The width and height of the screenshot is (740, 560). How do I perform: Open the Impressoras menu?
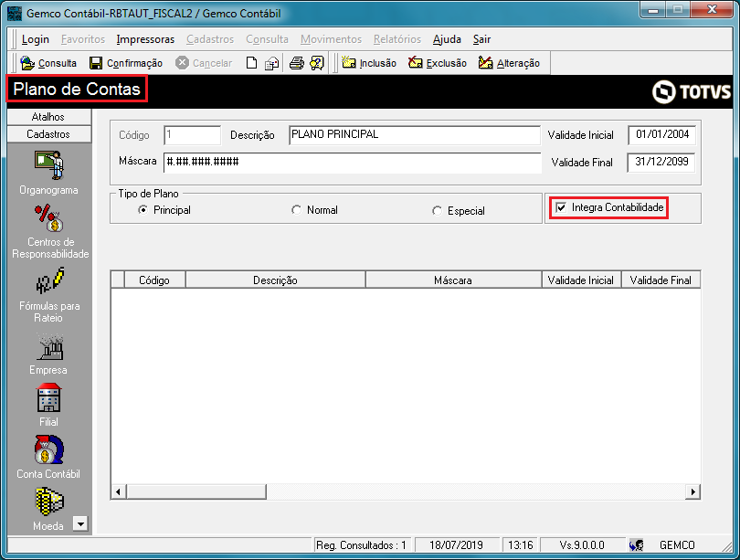click(x=145, y=39)
